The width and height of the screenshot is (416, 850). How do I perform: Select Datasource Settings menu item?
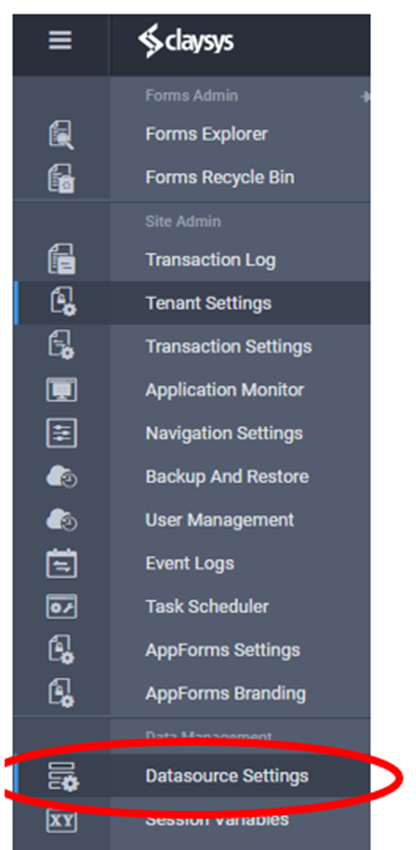click(x=227, y=776)
